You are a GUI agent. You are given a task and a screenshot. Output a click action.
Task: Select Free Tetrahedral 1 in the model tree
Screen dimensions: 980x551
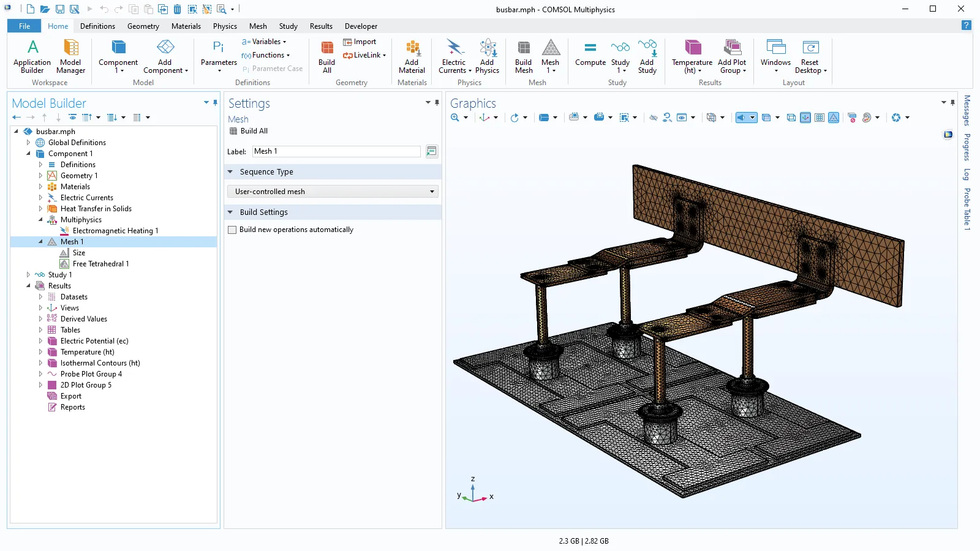click(x=100, y=264)
